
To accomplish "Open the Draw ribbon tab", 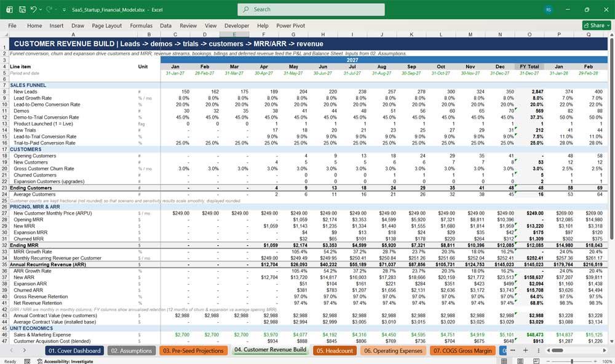I will pos(77,25).
